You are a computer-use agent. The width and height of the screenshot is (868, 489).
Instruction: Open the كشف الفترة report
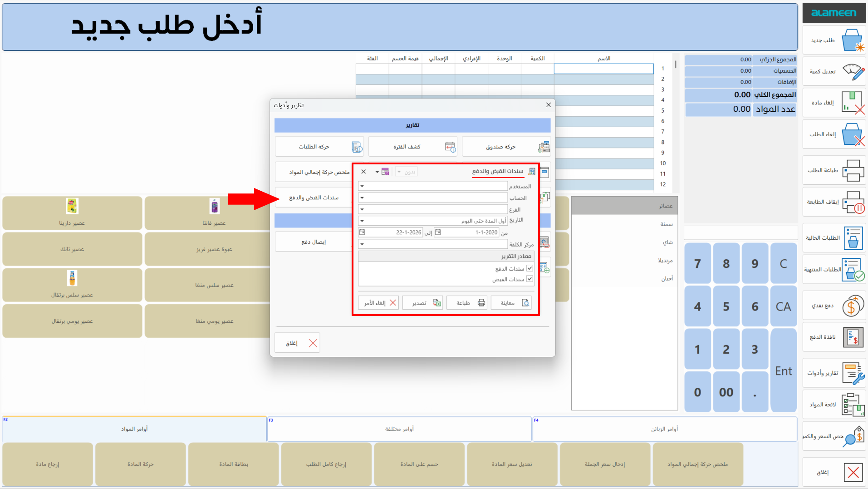click(x=412, y=147)
